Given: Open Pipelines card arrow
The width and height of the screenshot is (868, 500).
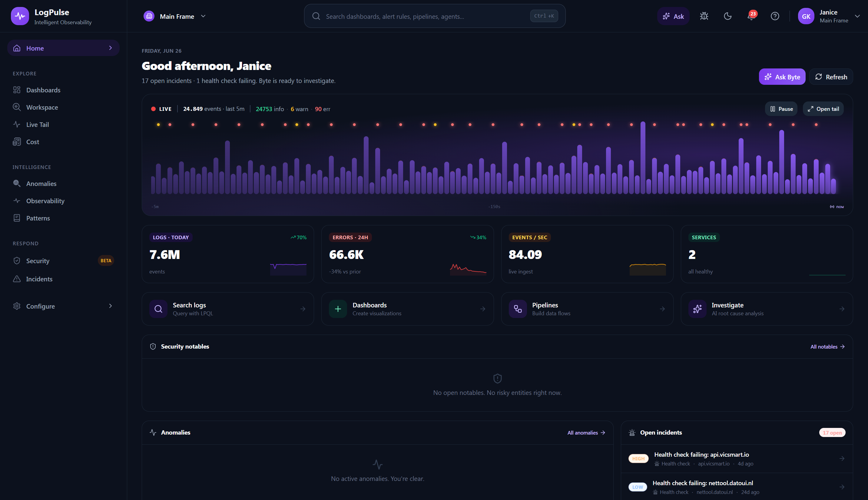Looking at the screenshot, I should (x=662, y=309).
